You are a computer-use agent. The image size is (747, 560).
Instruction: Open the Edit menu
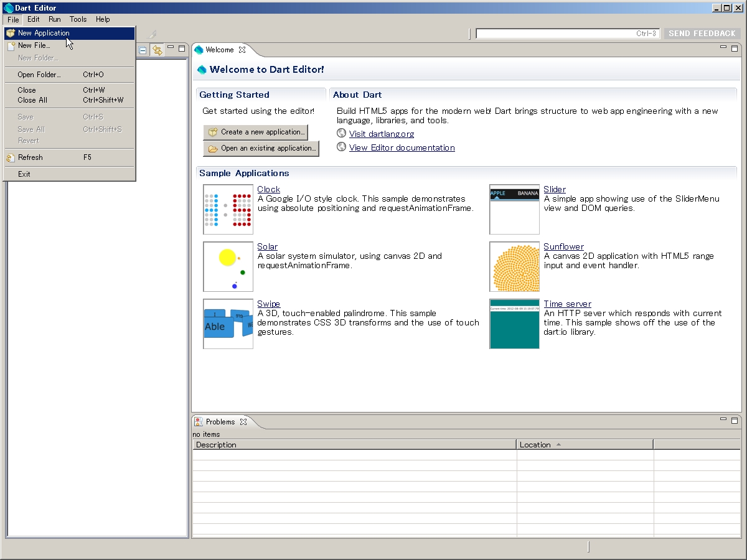pos(34,19)
